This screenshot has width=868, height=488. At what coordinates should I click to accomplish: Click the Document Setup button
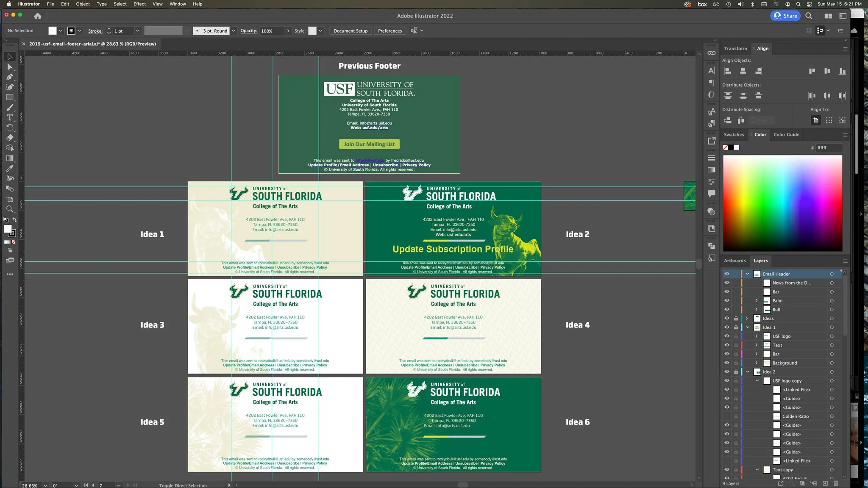(x=351, y=31)
